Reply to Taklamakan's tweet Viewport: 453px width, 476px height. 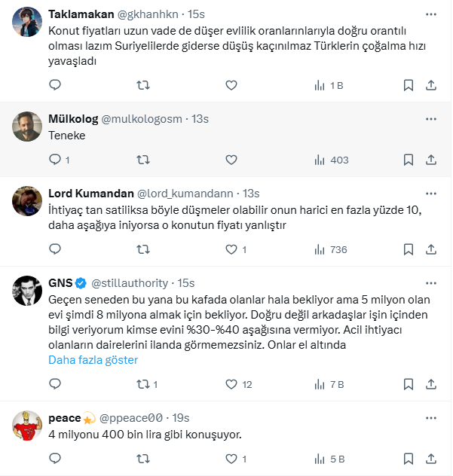pyautogui.click(x=54, y=85)
